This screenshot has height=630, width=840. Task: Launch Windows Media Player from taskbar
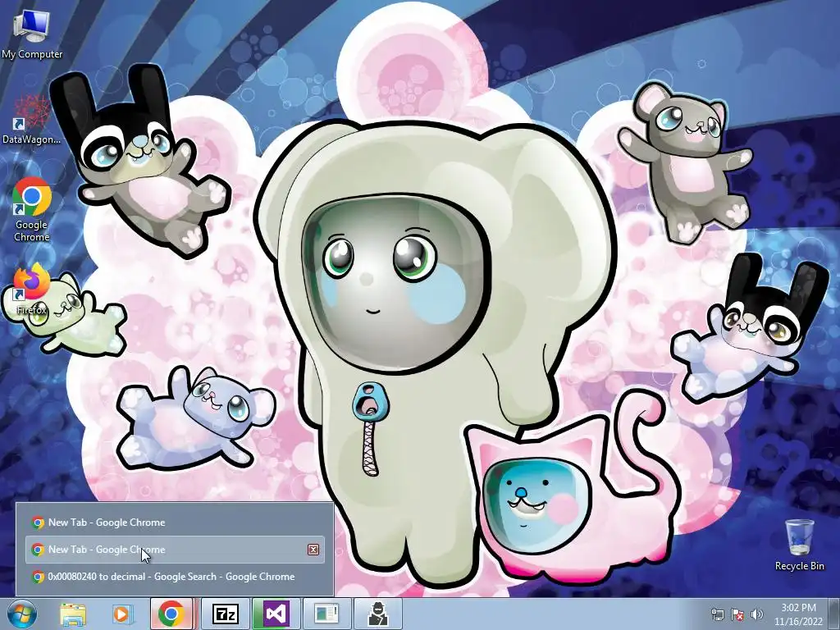pos(123,614)
